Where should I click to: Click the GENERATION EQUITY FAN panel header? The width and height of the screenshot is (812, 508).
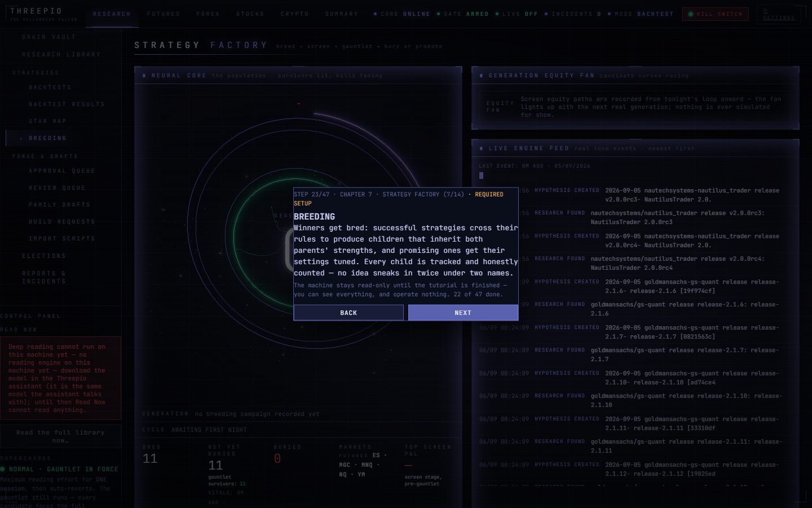635,76
